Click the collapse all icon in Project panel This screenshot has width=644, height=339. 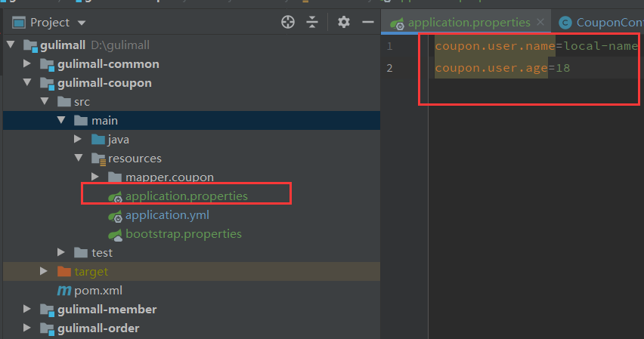click(x=312, y=22)
